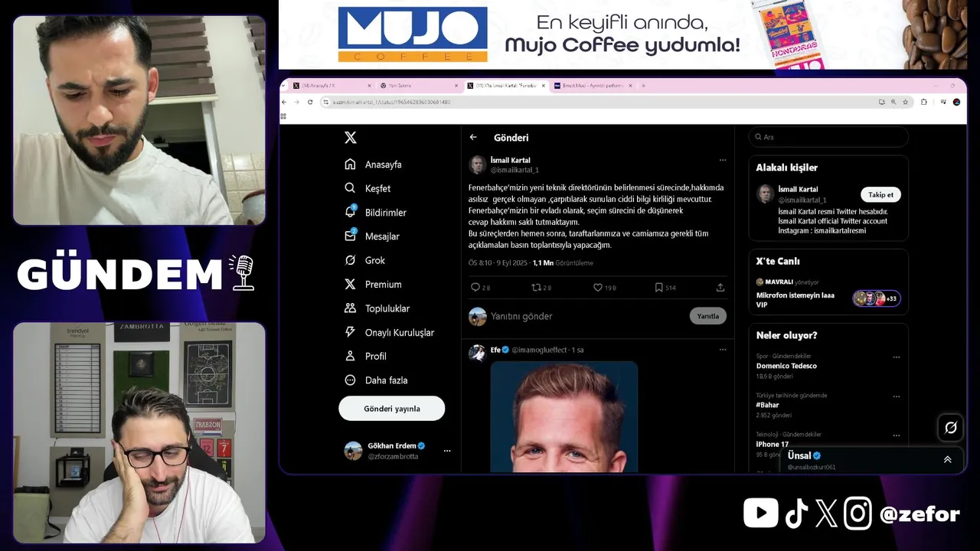The image size is (980, 551).
Task: Open Grok from the sidebar
Action: (x=364, y=260)
